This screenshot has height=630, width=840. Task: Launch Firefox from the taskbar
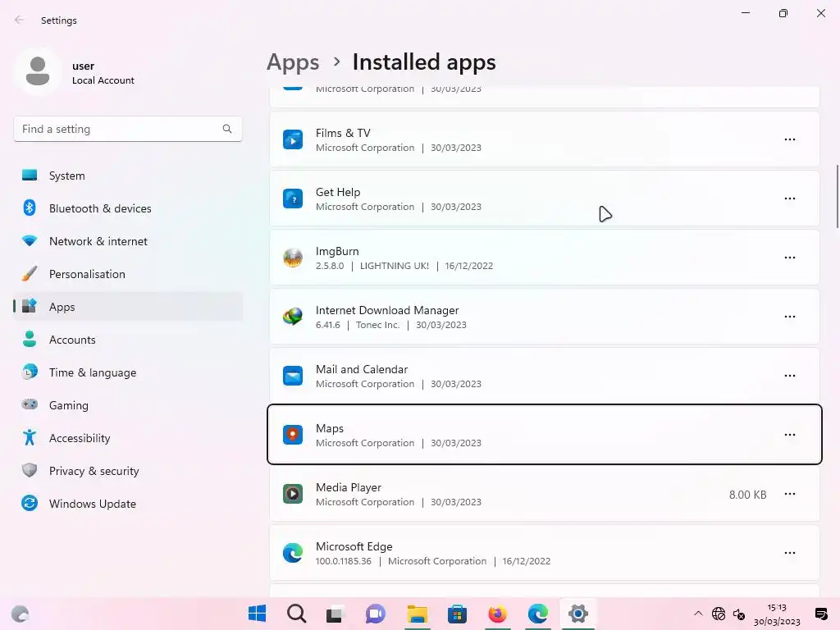click(x=497, y=614)
